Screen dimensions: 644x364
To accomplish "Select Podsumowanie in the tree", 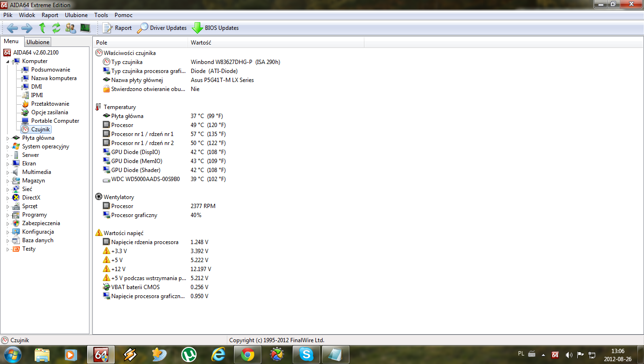I will pyautogui.click(x=51, y=70).
